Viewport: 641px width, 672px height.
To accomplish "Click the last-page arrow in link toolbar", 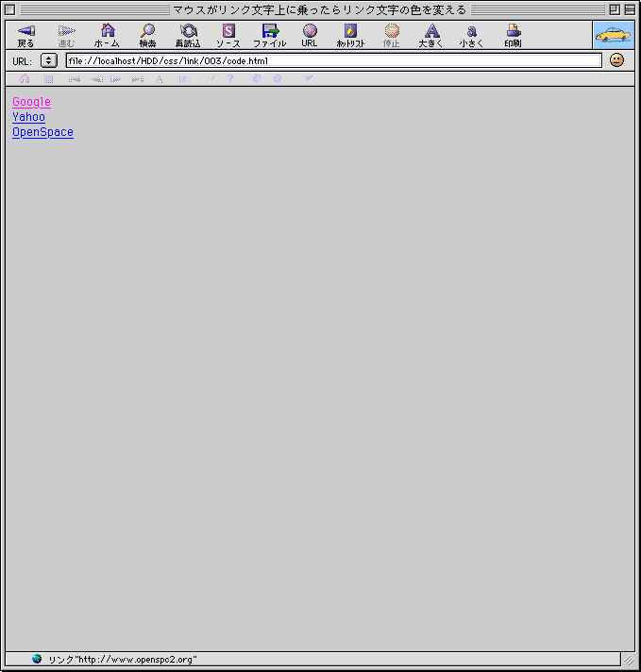I will 138,79.
